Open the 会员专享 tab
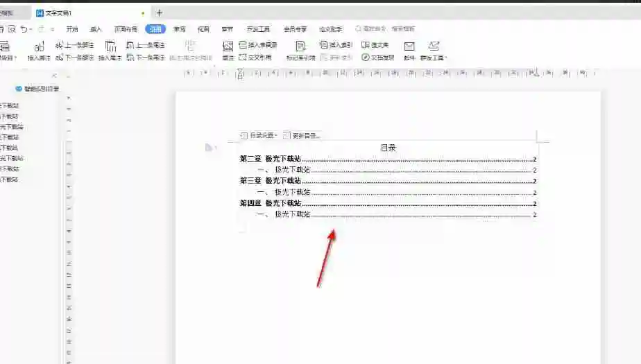641x364 pixels. [295, 29]
